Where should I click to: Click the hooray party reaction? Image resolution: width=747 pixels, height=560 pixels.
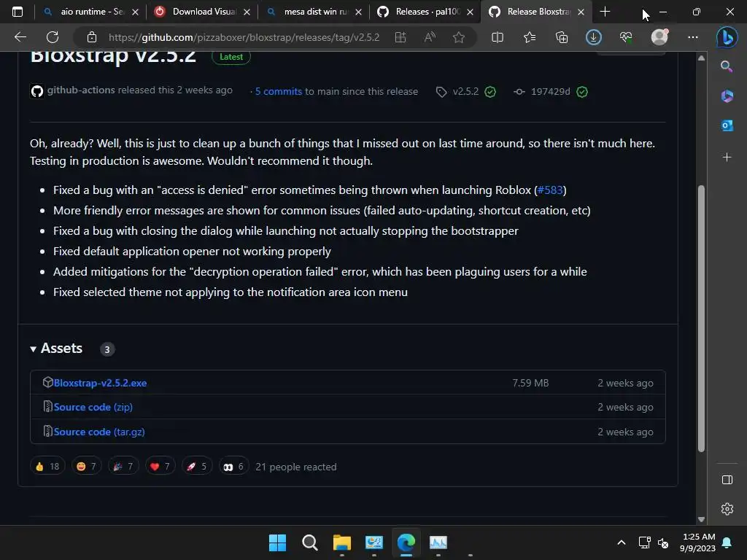pos(123,467)
